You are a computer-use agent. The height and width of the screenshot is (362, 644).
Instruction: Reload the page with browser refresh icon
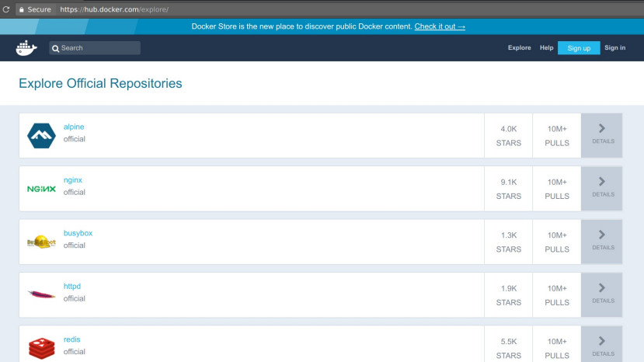click(x=5, y=9)
